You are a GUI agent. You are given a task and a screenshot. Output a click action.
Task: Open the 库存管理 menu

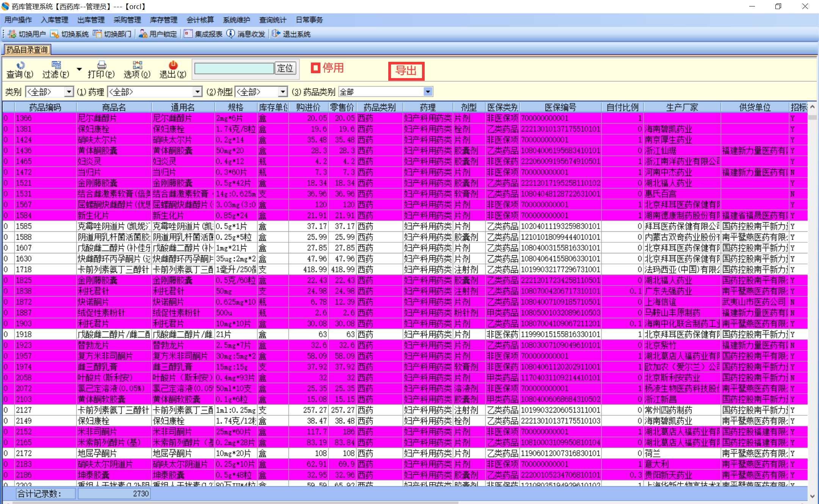coord(163,20)
